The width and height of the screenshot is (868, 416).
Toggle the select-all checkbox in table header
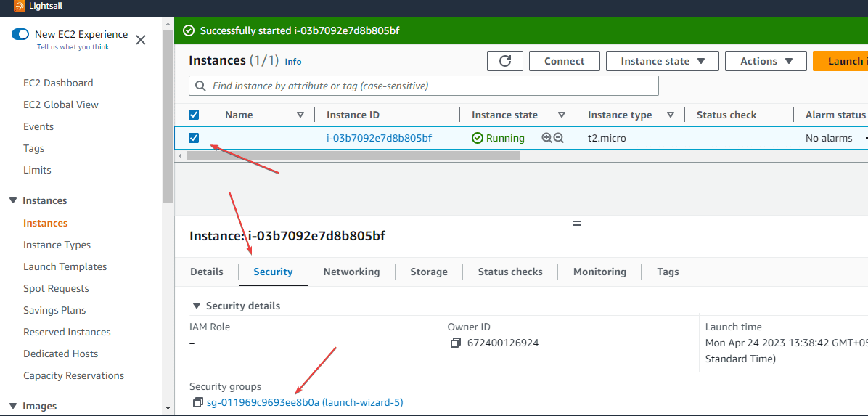pyautogui.click(x=194, y=115)
